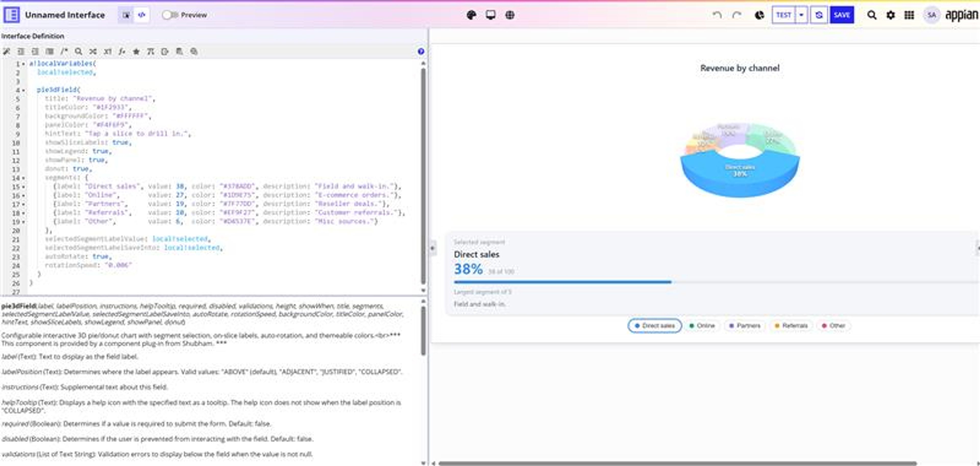Select the Direct sales legend chip
The width and height of the screenshot is (980, 466).
click(654, 325)
